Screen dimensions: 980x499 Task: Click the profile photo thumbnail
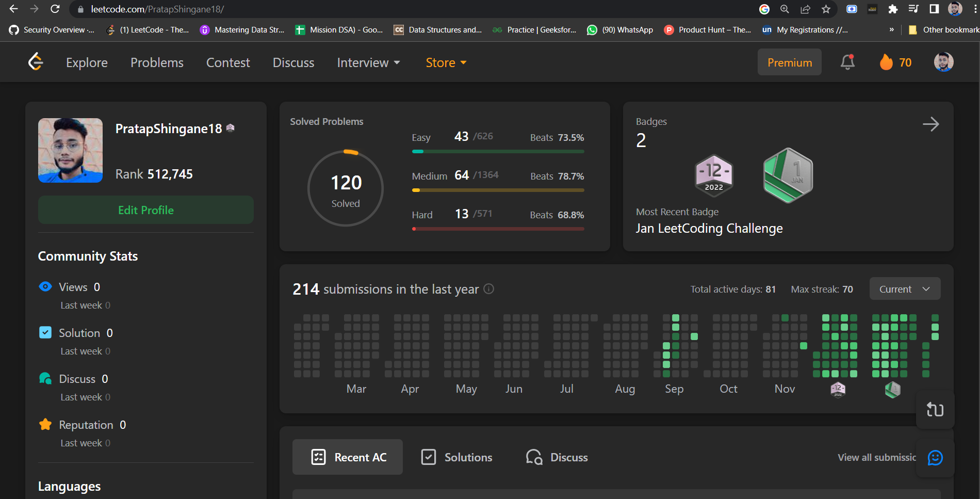point(70,150)
